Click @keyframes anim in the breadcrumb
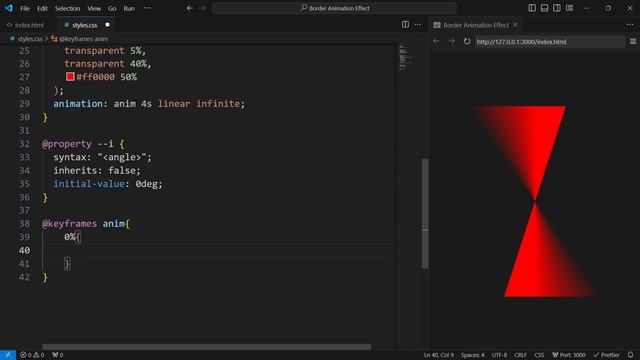 (83, 39)
